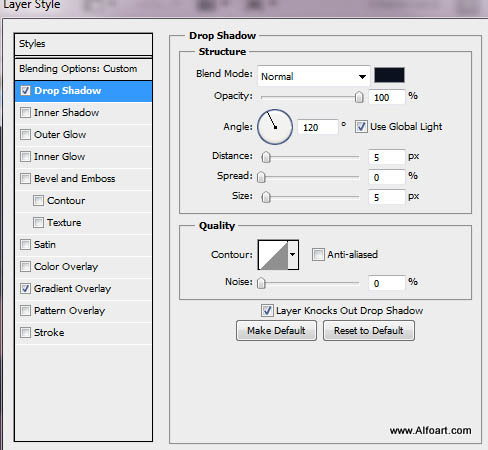Enable the Inner Shadow checkbox
The width and height of the screenshot is (488, 450).
(x=25, y=113)
